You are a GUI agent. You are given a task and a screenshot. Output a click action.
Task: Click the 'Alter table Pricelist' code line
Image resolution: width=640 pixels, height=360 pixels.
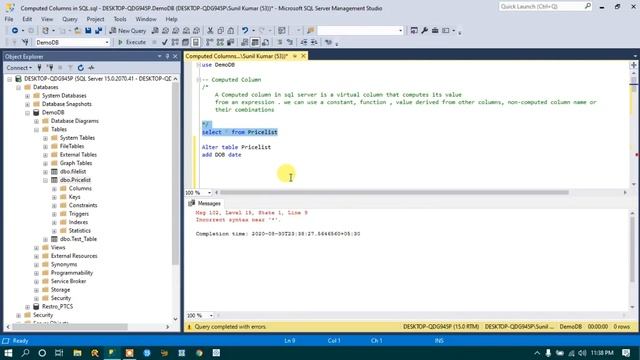click(236, 147)
